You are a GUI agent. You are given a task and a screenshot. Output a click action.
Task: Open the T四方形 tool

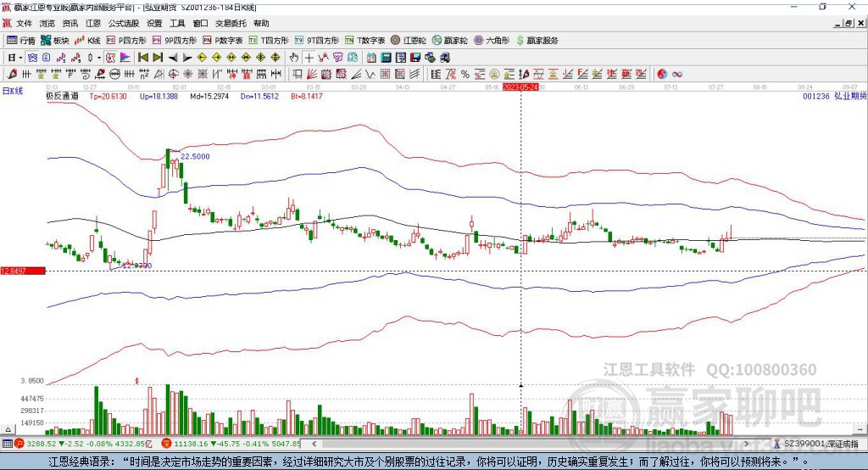click(269, 41)
